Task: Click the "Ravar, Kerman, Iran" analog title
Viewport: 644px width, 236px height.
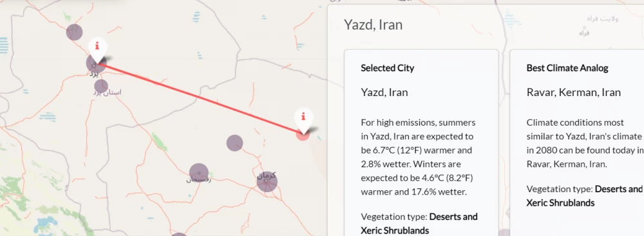Action: coord(573,92)
